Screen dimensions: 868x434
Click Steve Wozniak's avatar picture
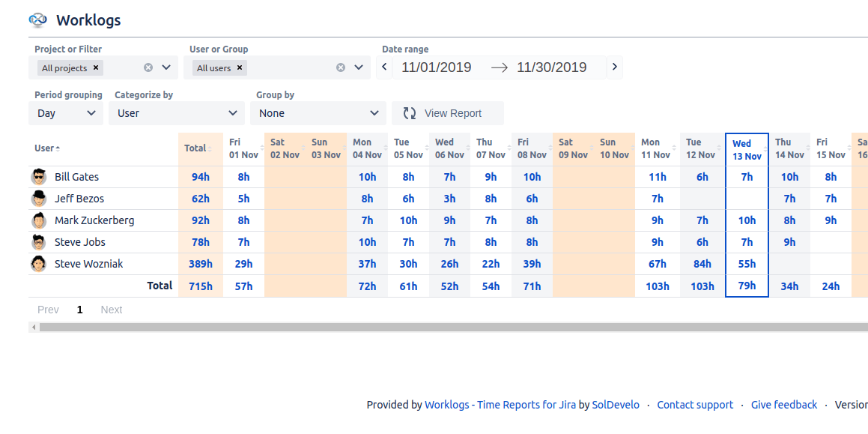click(x=38, y=263)
